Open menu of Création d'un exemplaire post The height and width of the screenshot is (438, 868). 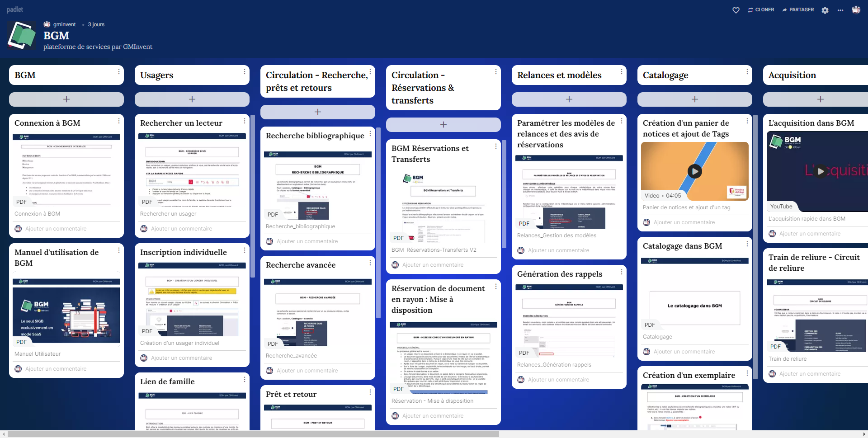coord(747,373)
